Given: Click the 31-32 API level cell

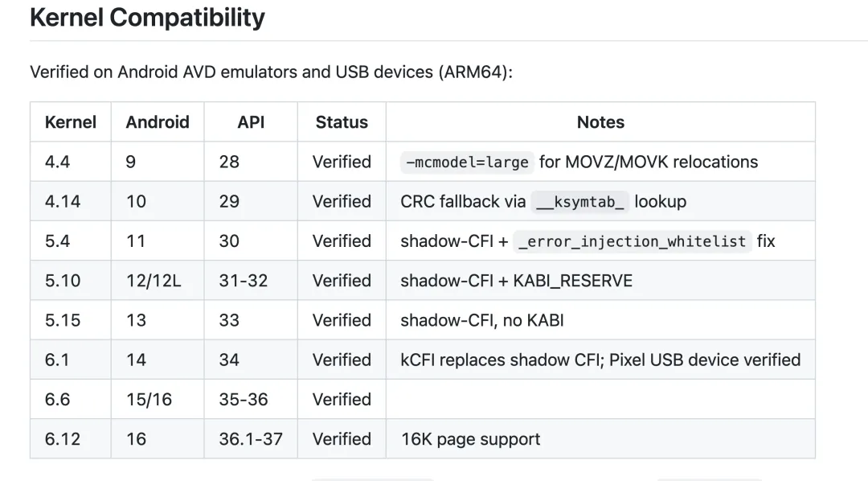Looking at the screenshot, I should 244,281.
